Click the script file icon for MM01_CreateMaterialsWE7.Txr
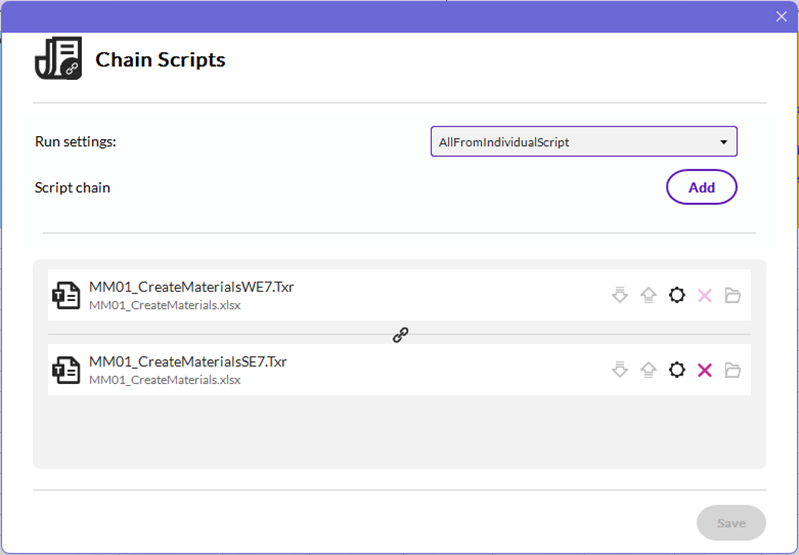The image size is (799, 555). (x=66, y=295)
